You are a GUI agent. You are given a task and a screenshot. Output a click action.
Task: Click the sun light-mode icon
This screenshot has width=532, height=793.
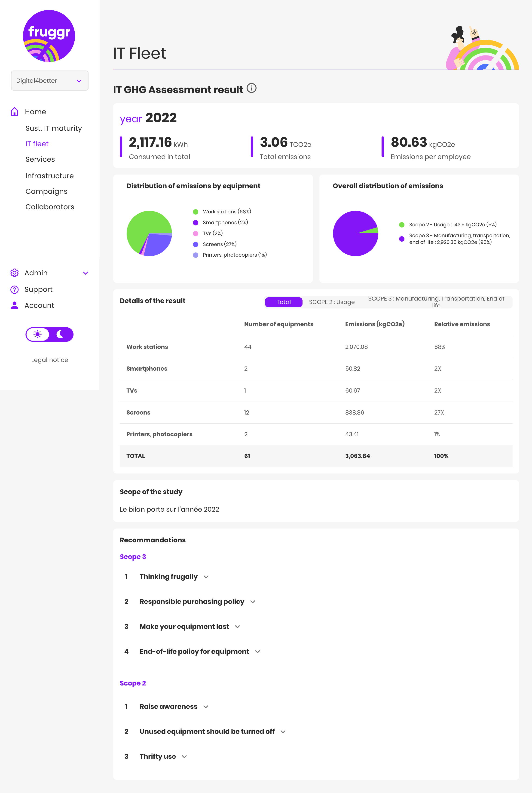click(x=38, y=334)
